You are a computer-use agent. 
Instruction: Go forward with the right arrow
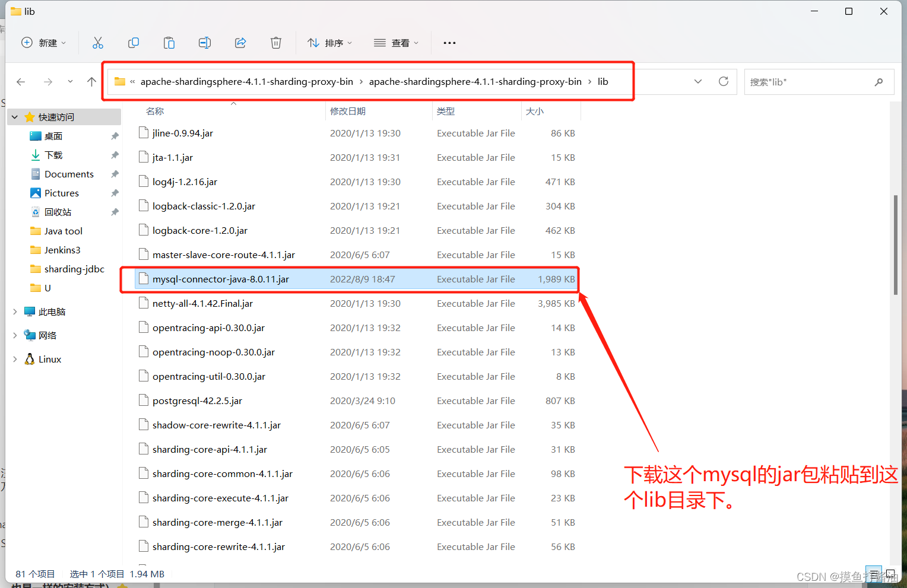point(48,82)
